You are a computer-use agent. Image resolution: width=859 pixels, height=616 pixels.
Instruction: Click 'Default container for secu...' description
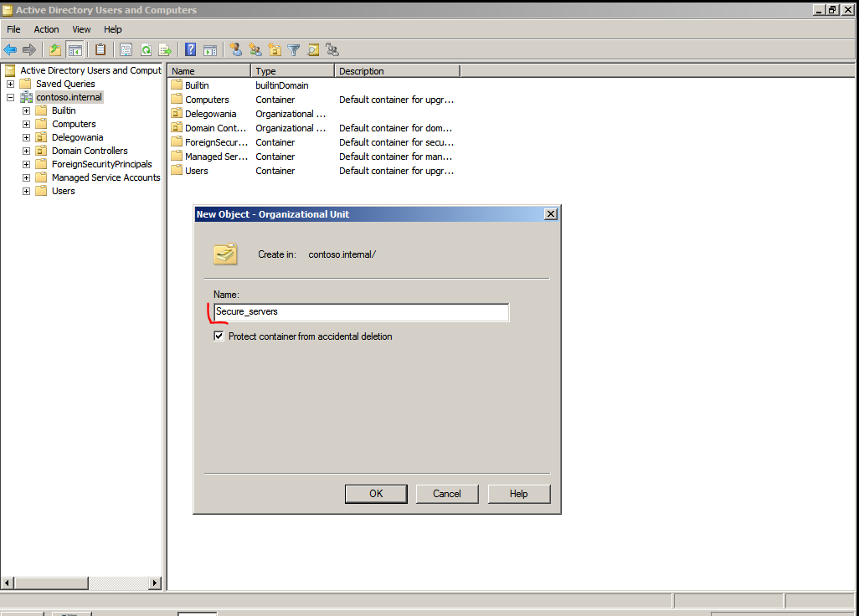coord(397,142)
